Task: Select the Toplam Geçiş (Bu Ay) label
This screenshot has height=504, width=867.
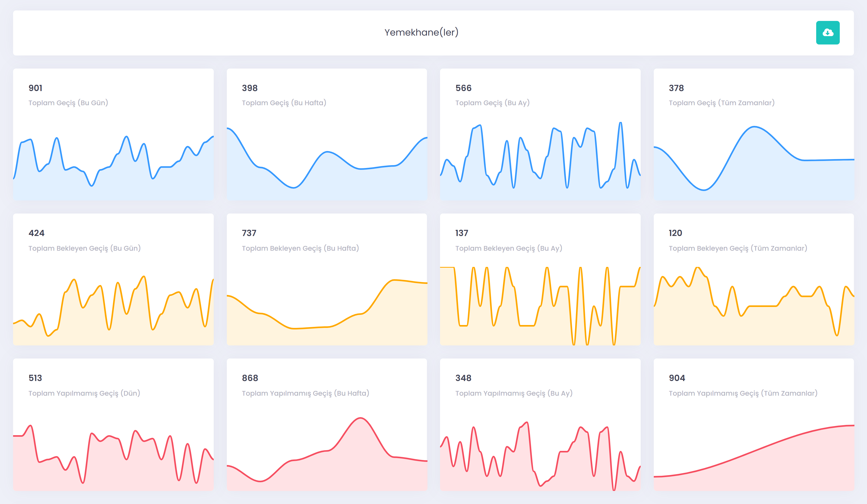Action: (x=492, y=103)
